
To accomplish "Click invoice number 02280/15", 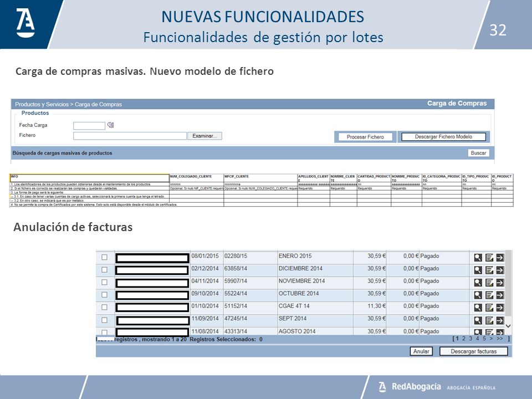I will point(236,256).
